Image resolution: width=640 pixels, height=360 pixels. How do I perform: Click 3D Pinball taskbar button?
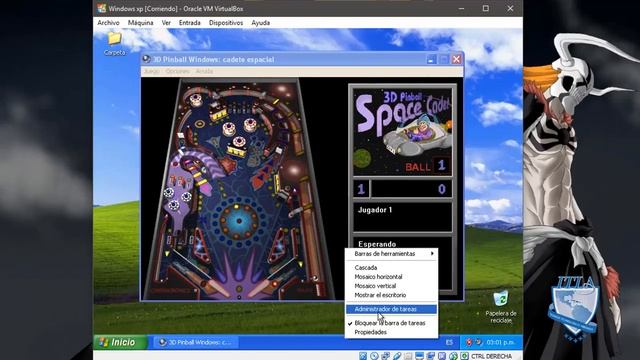[195, 342]
